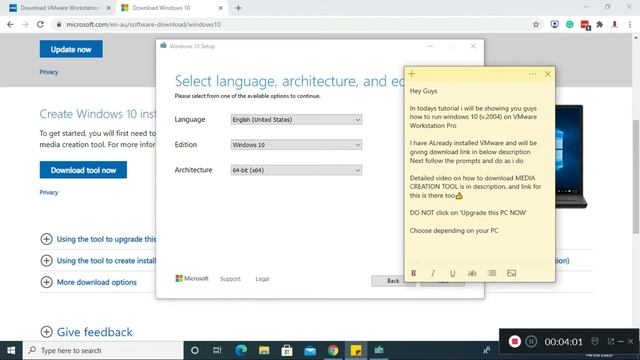
Task: Switch to Chrome on taskbar
Action: 333,350
